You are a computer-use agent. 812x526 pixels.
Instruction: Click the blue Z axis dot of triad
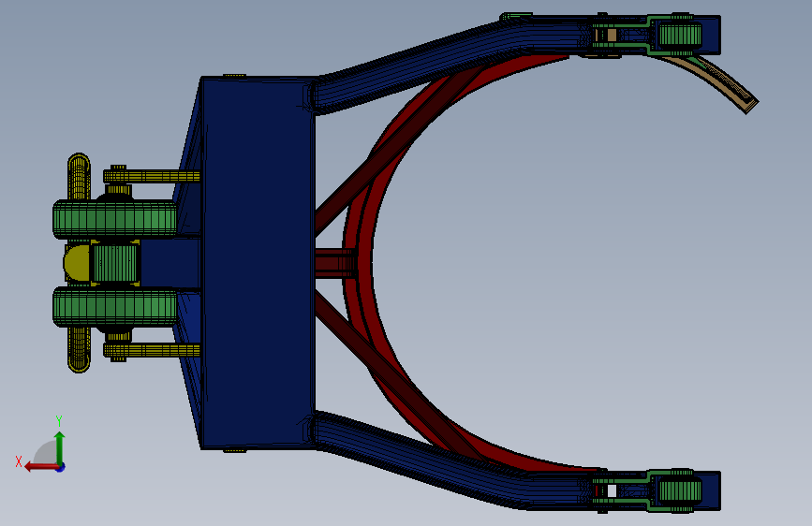(61, 467)
